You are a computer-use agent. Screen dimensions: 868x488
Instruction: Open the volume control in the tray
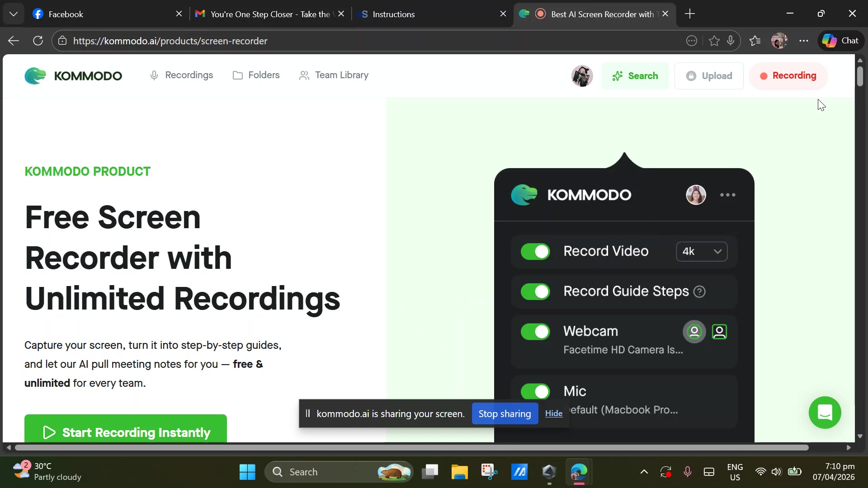pos(777,472)
